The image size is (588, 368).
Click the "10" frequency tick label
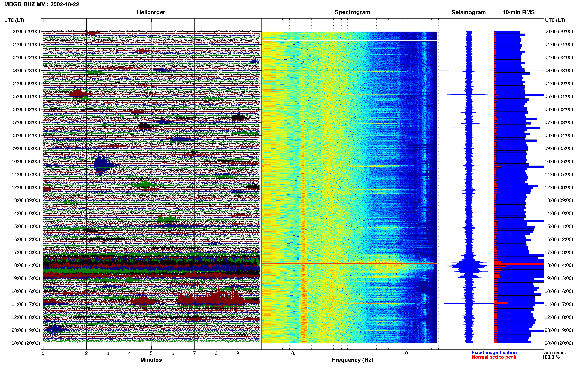pos(405,353)
